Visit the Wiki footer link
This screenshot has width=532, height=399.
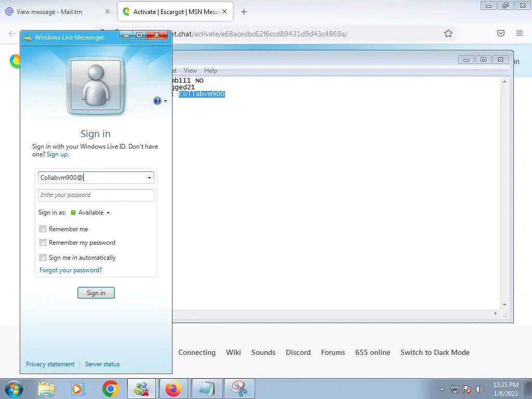(233, 352)
